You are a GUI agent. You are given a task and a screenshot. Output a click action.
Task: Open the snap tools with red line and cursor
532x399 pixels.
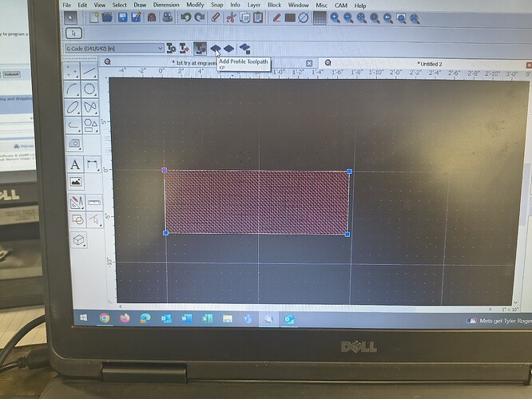[x=95, y=219]
